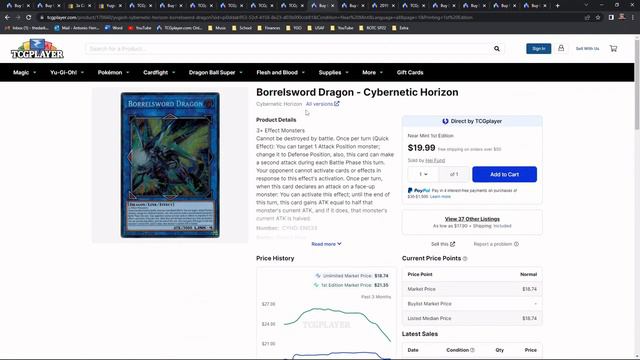Image resolution: width=640 pixels, height=360 pixels.
Task: Click the page vertical scrollbar
Action: pos(637,84)
